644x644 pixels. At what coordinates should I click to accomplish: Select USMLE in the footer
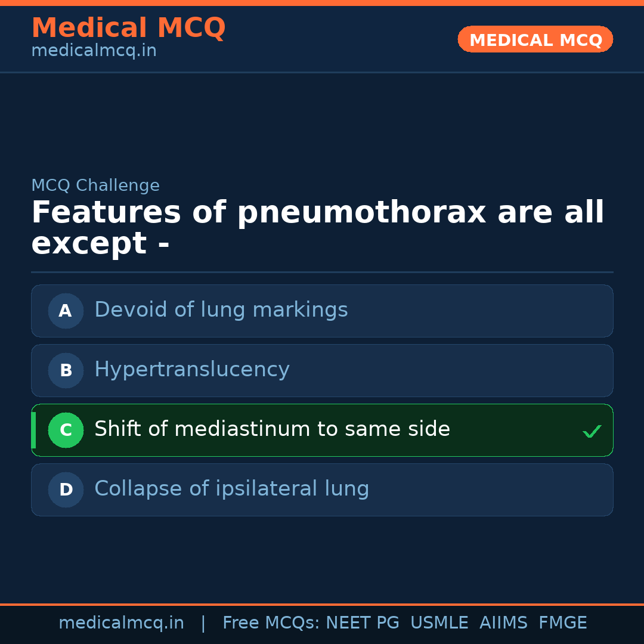(439, 623)
